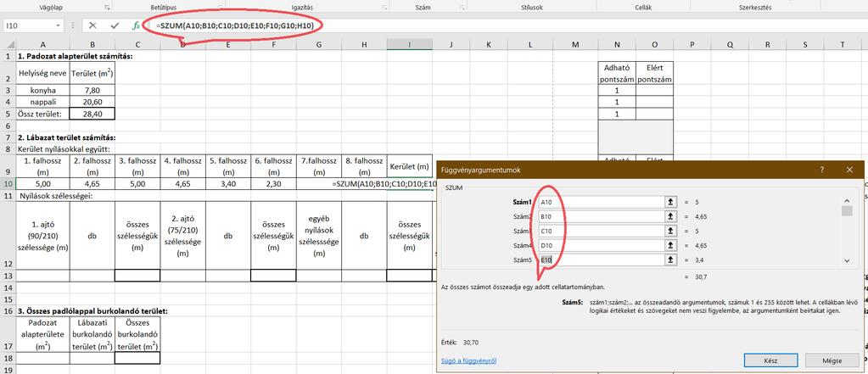Click heading 3. Összes padlólappal burkolandó terület
This screenshot has height=374, width=868.
pyautogui.click(x=93, y=311)
